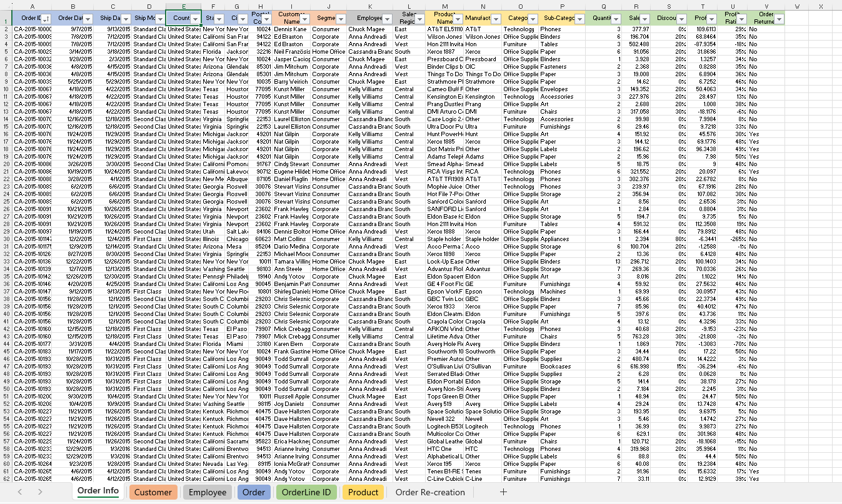Image resolution: width=842 pixels, height=504 pixels.
Task: Select the Employee sheet tab
Action: 207,492
